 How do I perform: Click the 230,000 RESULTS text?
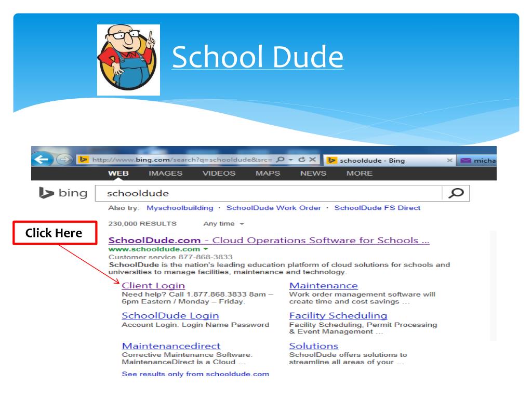coord(142,223)
